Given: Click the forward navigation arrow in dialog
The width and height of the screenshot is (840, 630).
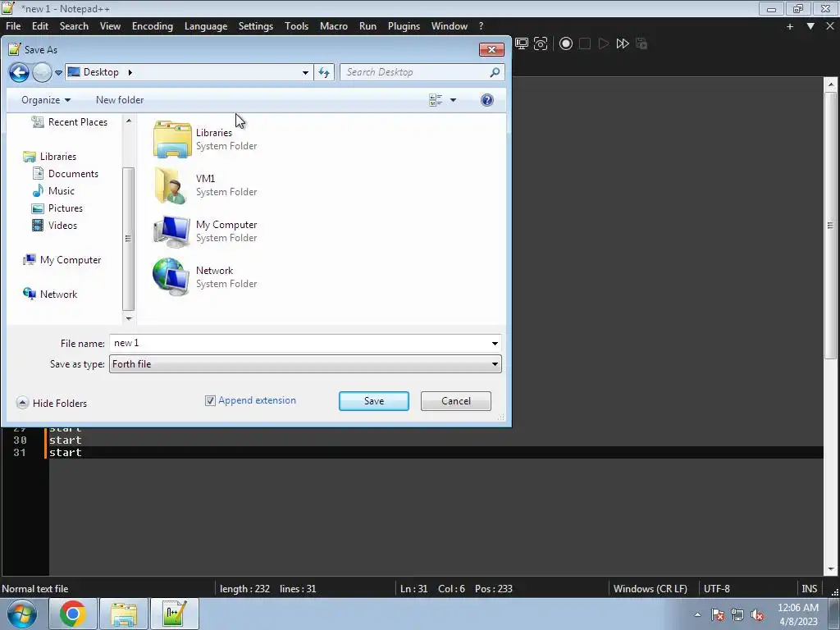Looking at the screenshot, I should point(42,72).
